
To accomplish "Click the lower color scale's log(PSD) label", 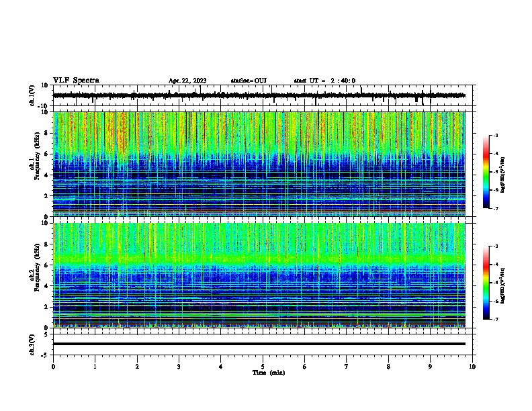I will 503,285.
